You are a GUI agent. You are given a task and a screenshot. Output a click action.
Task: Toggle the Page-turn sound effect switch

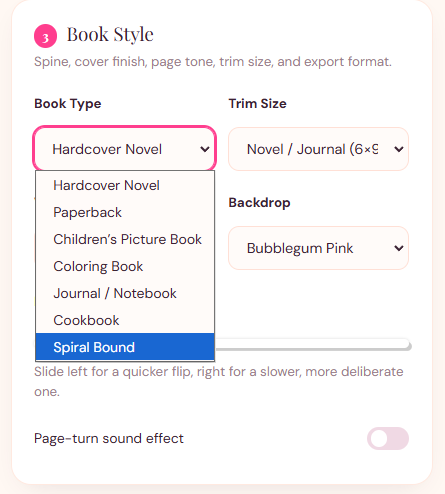click(x=388, y=438)
